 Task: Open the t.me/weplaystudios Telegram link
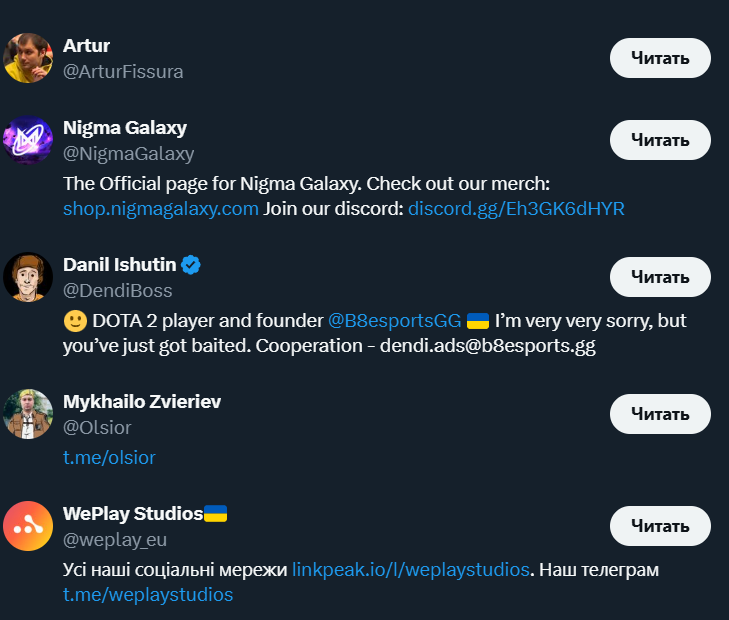(148, 594)
